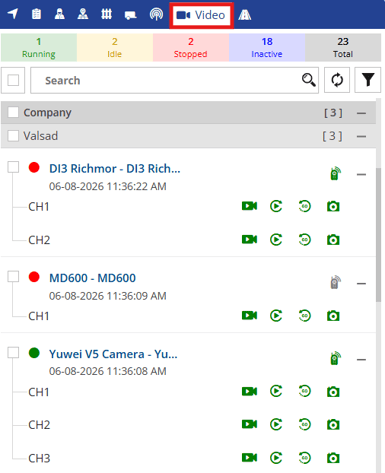Image resolution: width=385 pixels, height=473 pixels.
Task: Open 60-second replay for Yuwei CH2
Action: (x=305, y=424)
